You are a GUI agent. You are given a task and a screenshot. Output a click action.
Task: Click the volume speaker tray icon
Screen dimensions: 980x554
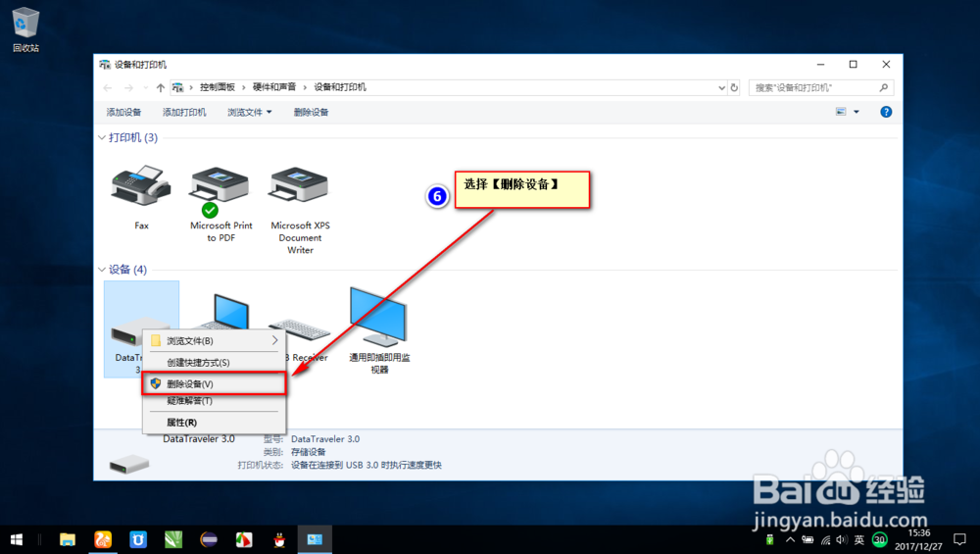842,539
